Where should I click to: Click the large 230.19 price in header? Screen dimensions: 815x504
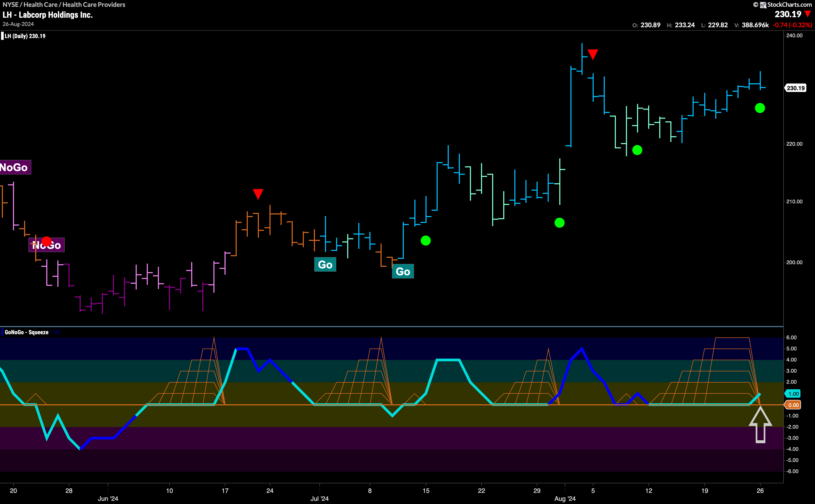pos(788,14)
